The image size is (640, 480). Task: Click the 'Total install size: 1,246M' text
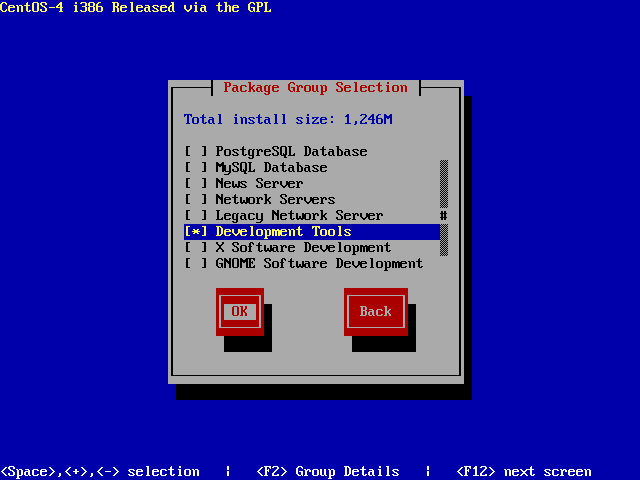(x=288, y=119)
